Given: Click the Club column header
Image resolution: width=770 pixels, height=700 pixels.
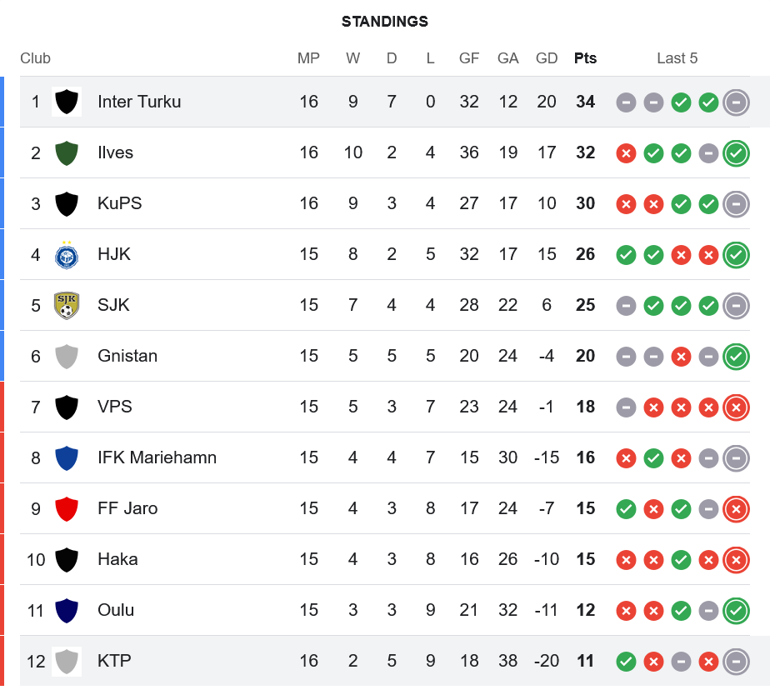Looking at the screenshot, I should tap(36, 58).
